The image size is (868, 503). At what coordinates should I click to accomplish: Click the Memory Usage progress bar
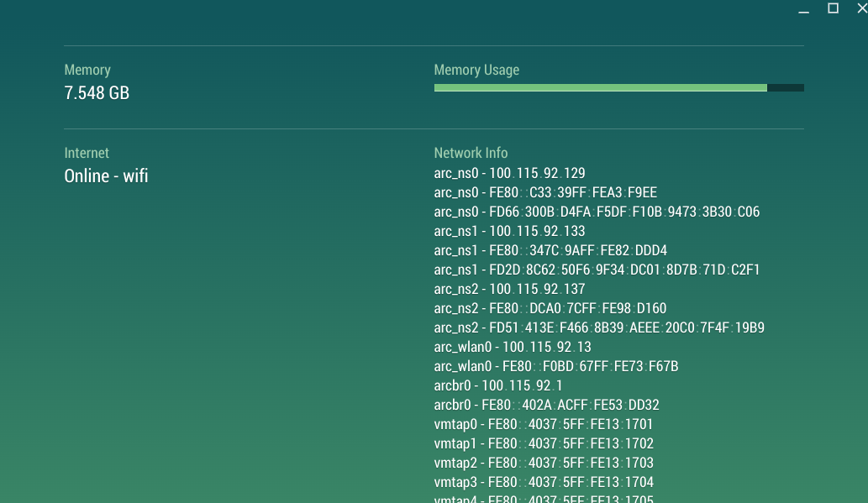coord(619,87)
